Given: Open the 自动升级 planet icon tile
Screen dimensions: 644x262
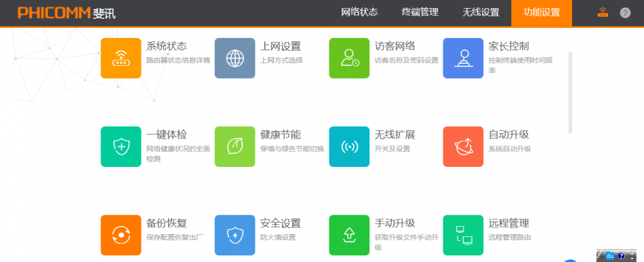Looking at the screenshot, I should [x=463, y=147].
